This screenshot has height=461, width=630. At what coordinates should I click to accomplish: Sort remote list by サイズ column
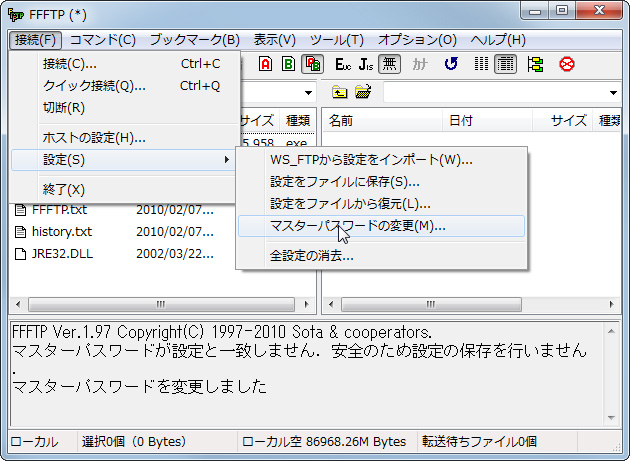[562, 120]
